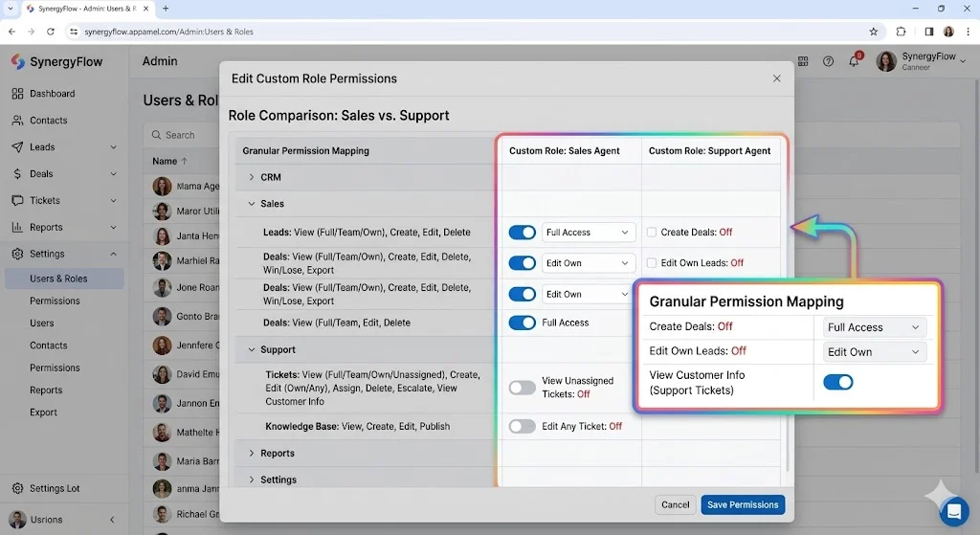Enable View Unassigned Tickets switch

522,388
